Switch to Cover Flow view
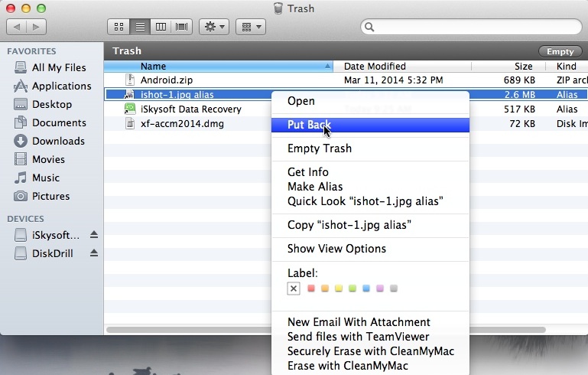Screen dimensions: 588x375 point(181,27)
